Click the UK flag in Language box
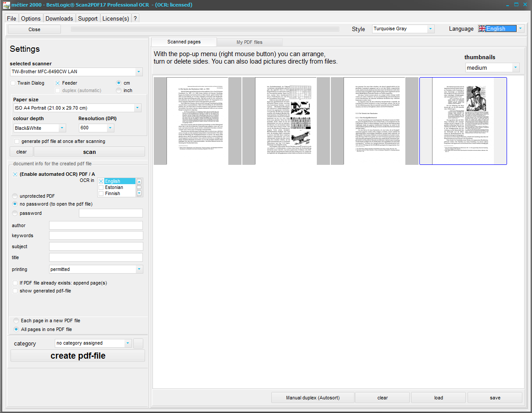The height and width of the screenshot is (413, 532). (x=482, y=29)
